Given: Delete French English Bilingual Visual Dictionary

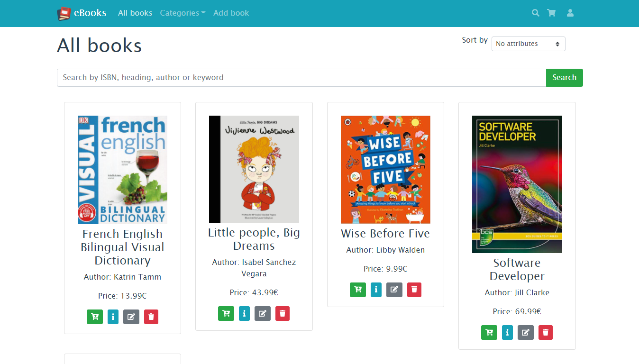Looking at the screenshot, I should [x=151, y=317].
